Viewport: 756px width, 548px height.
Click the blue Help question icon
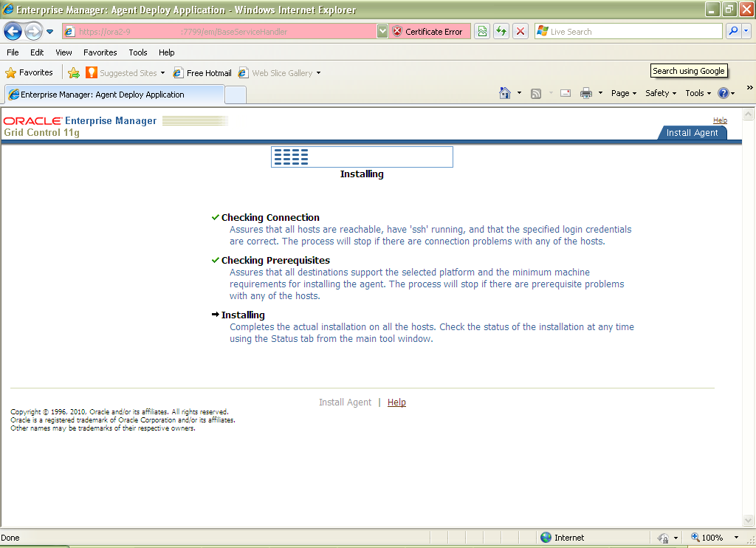(724, 93)
